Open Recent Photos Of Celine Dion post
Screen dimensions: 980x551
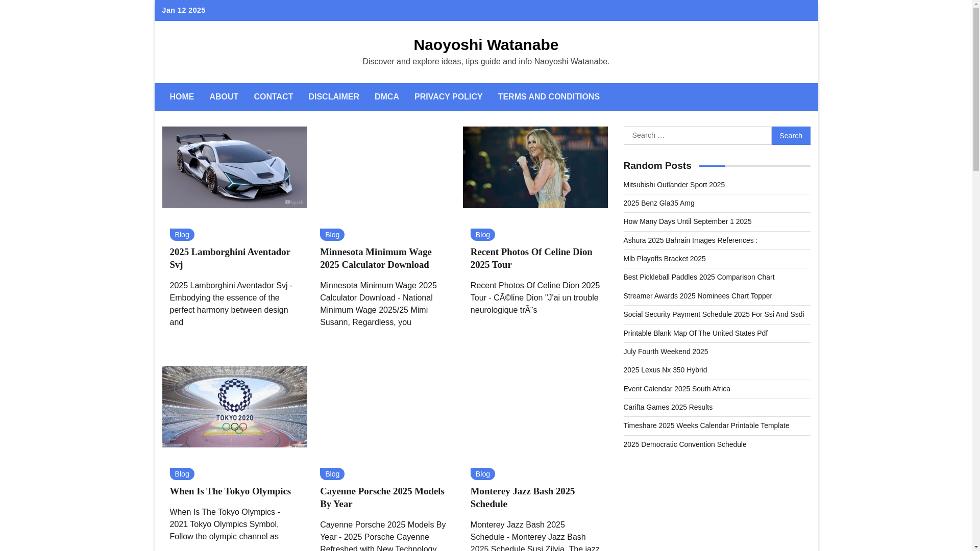[x=531, y=258]
